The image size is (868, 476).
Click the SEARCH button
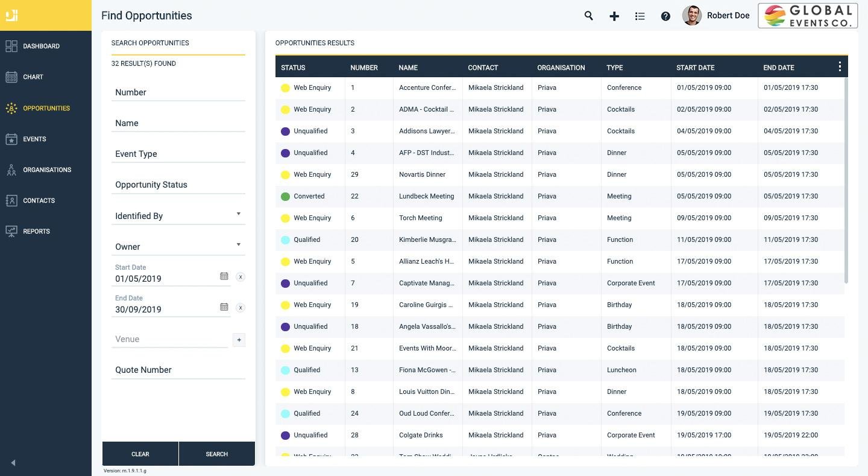(x=217, y=454)
